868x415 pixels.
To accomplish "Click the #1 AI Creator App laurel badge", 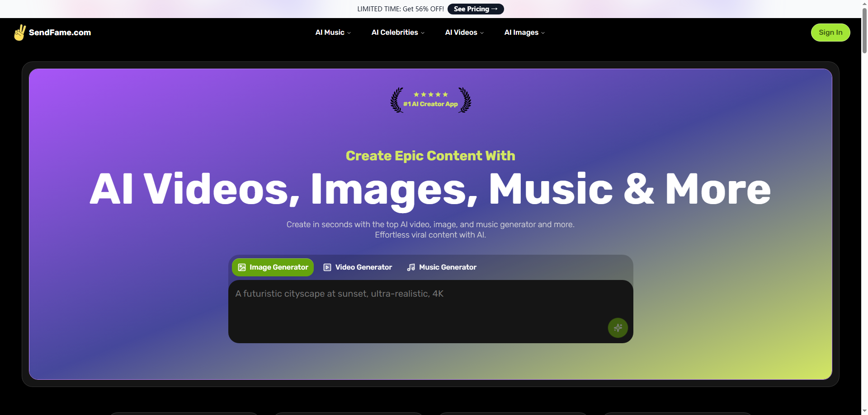I will point(430,100).
